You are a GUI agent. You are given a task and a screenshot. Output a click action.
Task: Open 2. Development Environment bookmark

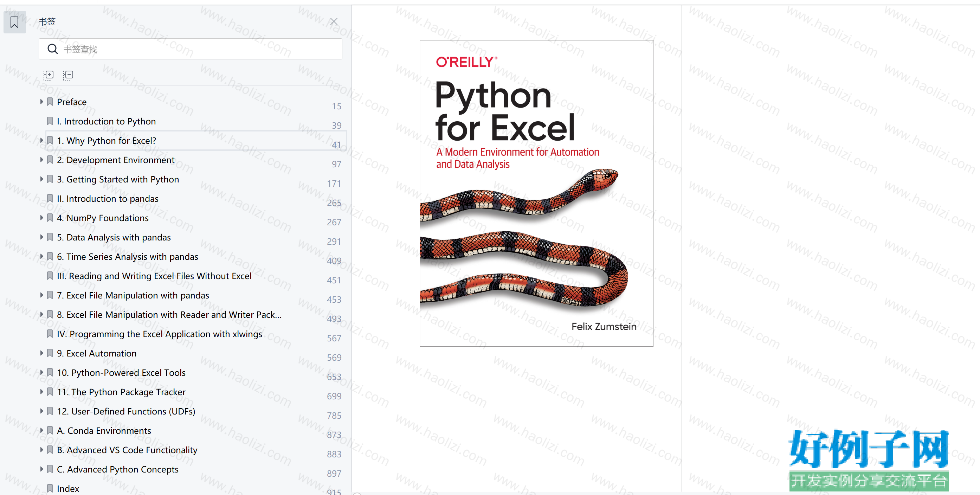116,160
